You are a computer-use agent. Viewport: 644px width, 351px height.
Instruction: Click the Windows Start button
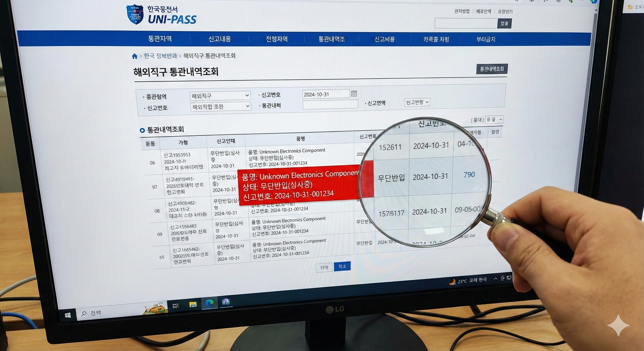(x=67, y=315)
